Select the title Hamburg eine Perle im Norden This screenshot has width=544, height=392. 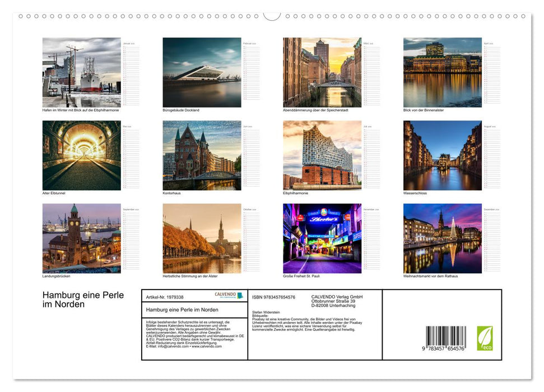[83, 299]
